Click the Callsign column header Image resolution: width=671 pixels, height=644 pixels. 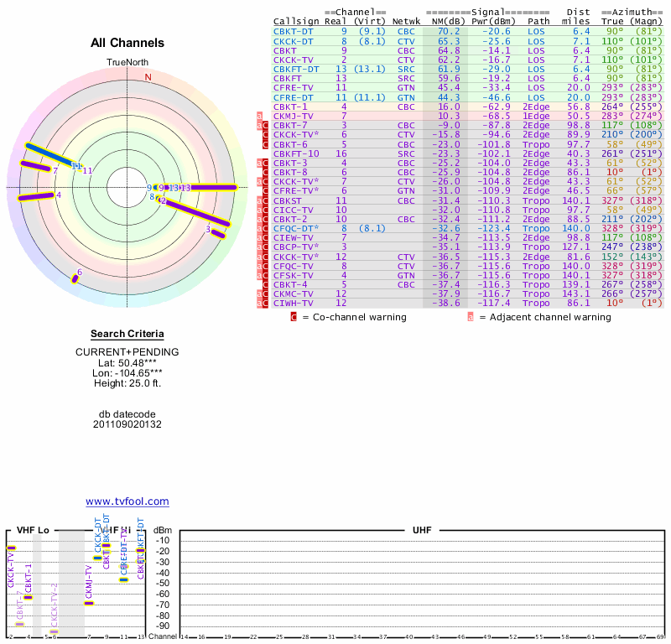pyautogui.click(x=297, y=21)
